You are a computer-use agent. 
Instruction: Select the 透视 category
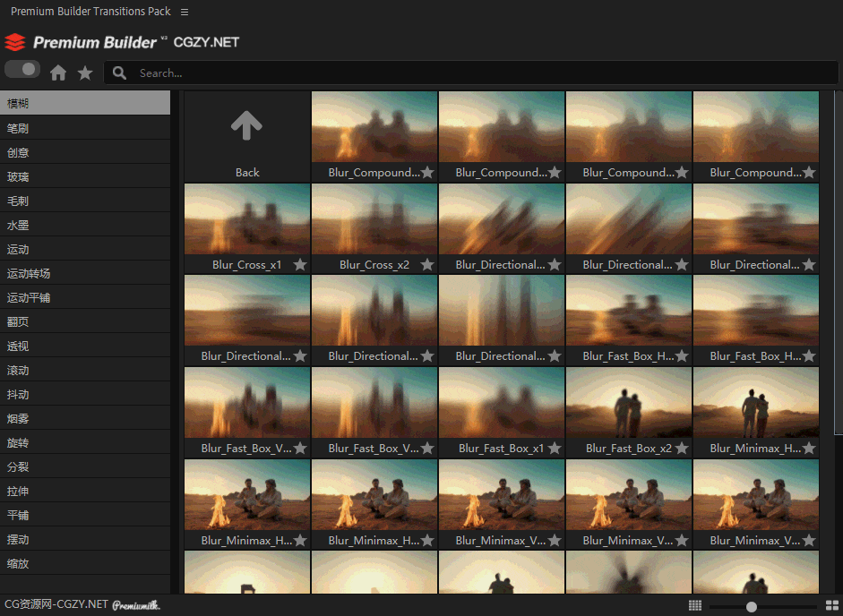[85, 346]
